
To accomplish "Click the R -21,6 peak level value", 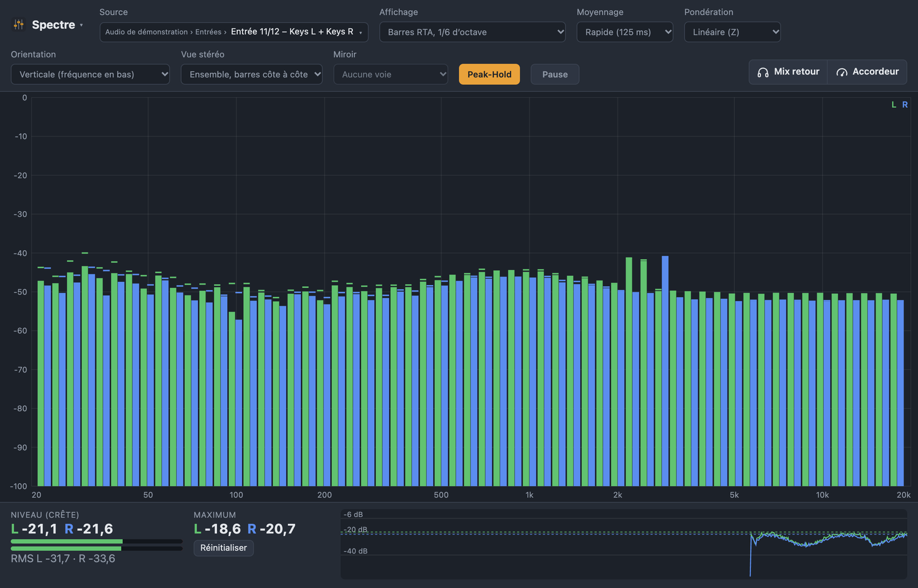I will (89, 529).
